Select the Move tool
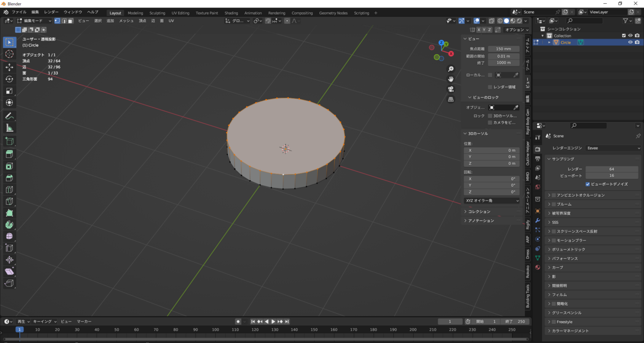 9,68
